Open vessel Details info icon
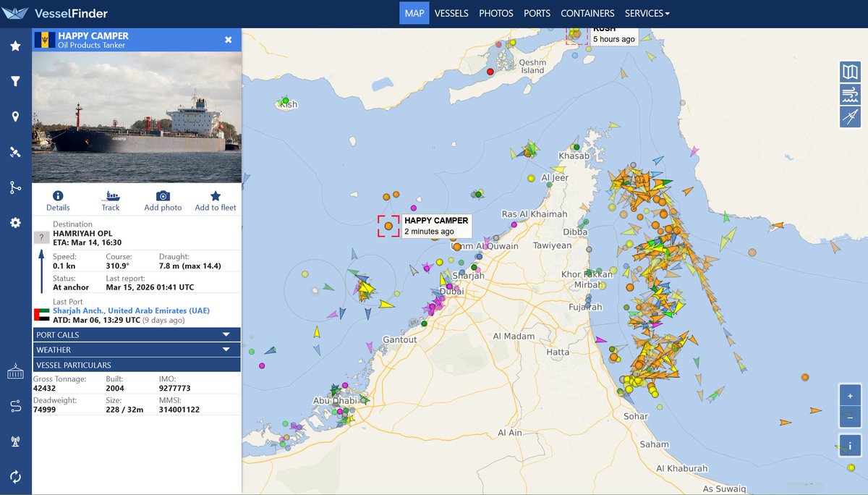This screenshot has width=868, height=495. 58,201
